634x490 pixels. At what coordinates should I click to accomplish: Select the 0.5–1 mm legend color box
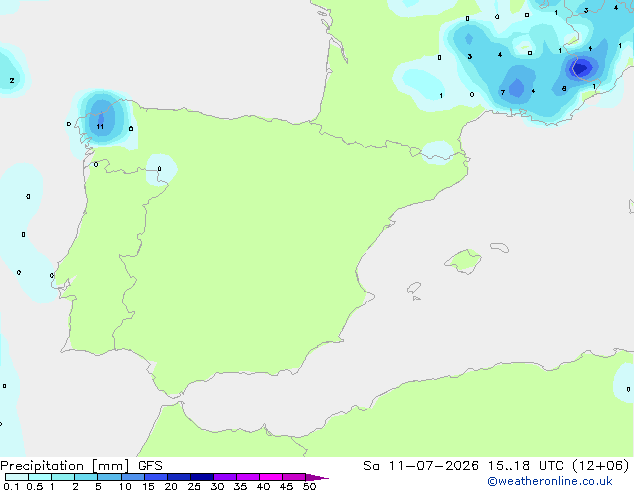(40, 477)
